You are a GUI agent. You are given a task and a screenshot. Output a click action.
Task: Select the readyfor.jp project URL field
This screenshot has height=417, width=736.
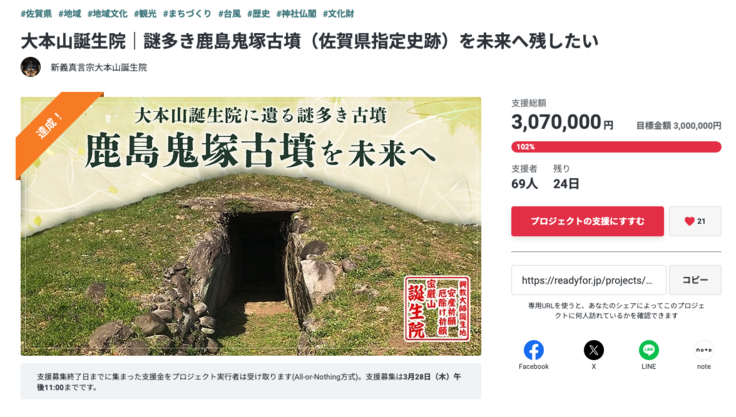pyautogui.click(x=589, y=280)
